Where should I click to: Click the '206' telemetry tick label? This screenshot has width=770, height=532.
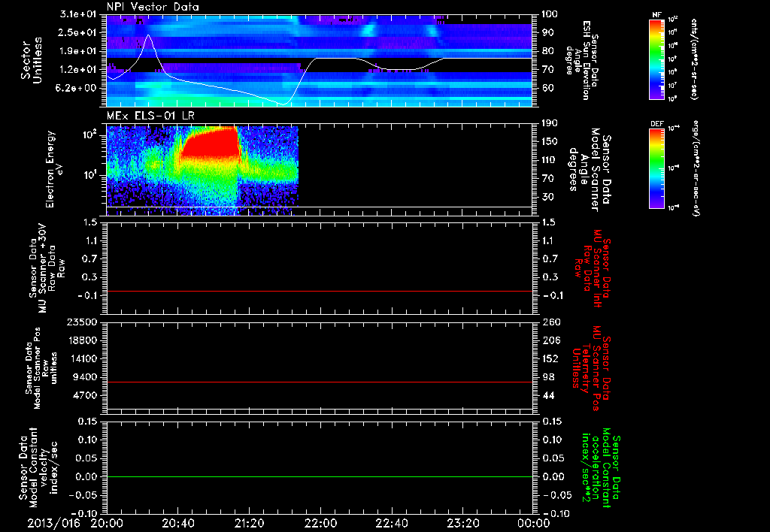pos(551,340)
